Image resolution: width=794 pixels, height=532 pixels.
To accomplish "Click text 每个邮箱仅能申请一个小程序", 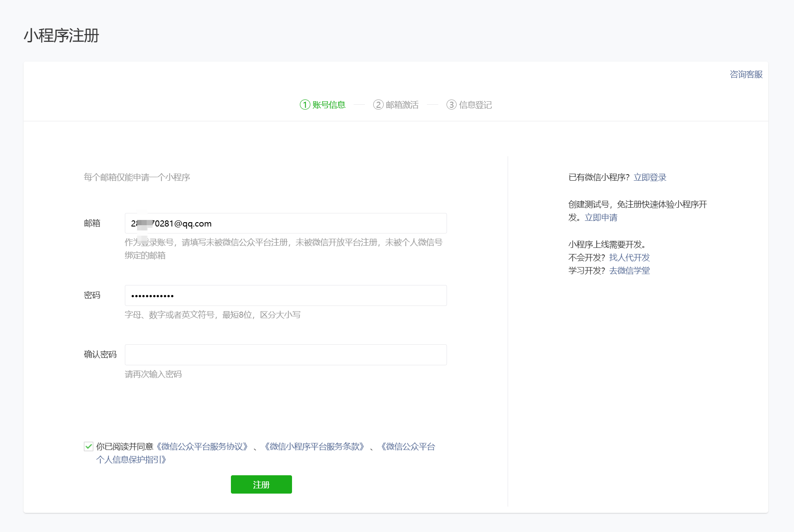I will [x=137, y=177].
